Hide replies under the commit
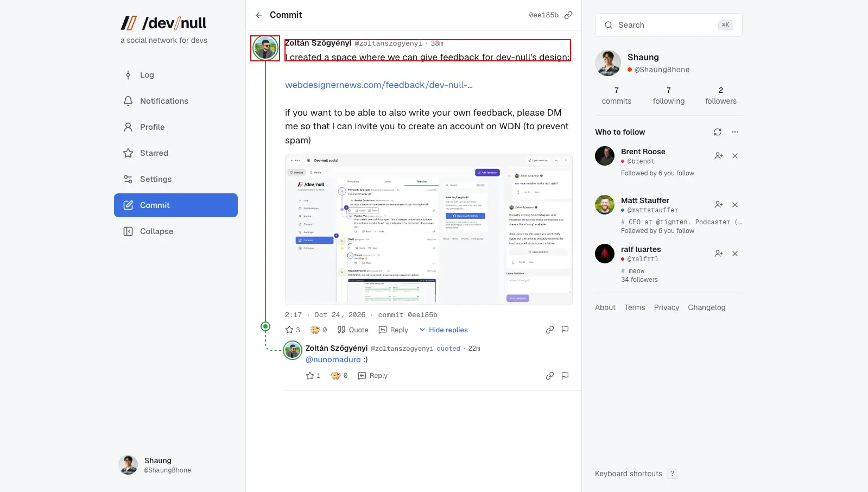 tap(443, 330)
